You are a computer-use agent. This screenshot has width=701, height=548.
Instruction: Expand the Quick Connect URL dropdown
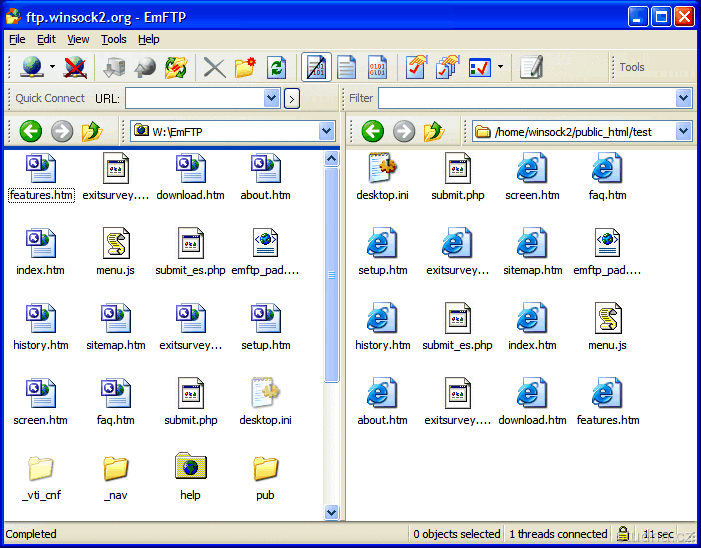(x=272, y=98)
